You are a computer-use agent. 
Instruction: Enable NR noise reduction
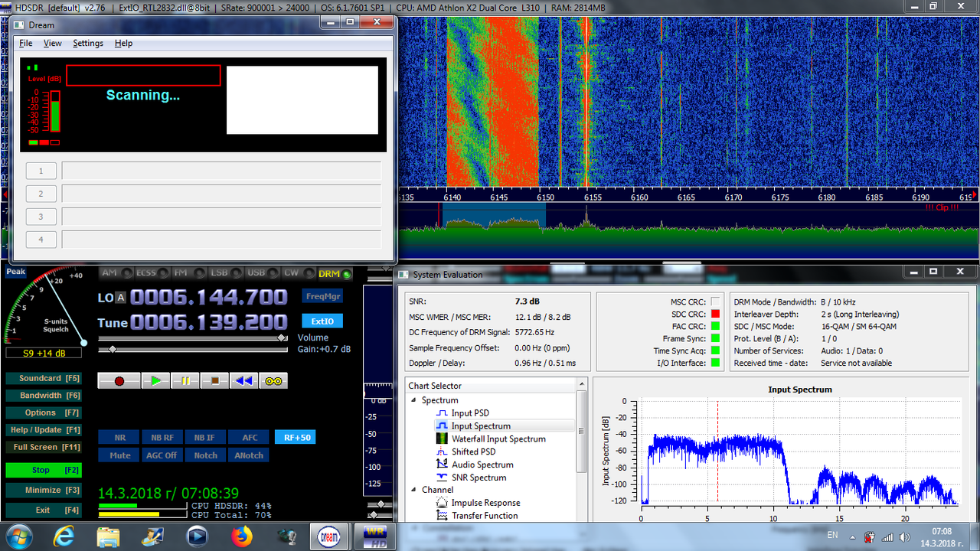click(x=119, y=438)
